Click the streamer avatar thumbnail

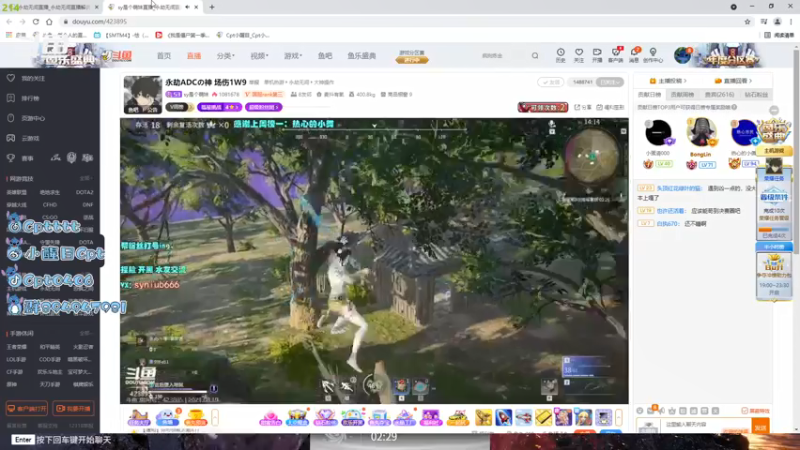142,94
